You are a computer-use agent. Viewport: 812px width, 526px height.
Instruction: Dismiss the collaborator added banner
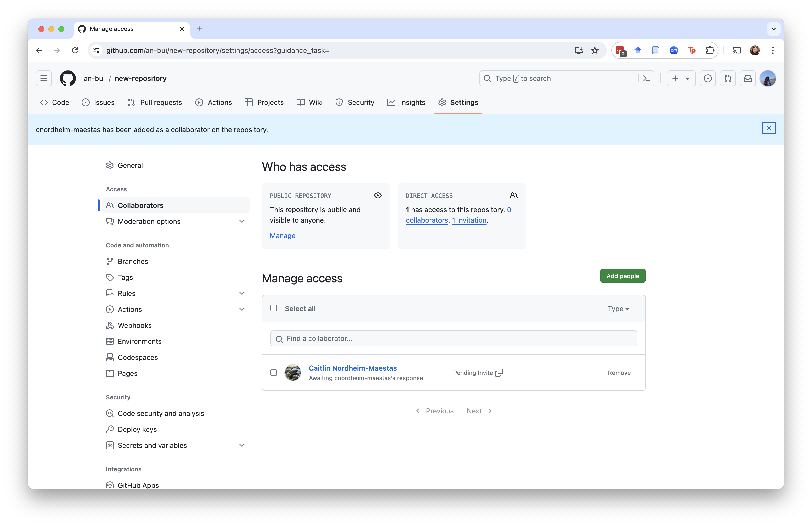[769, 128]
